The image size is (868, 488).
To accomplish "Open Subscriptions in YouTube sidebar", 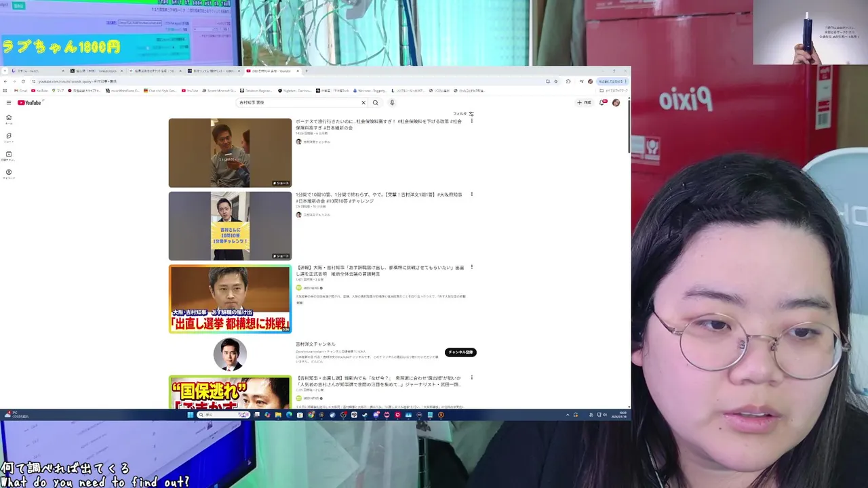I will tap(9, 156).
